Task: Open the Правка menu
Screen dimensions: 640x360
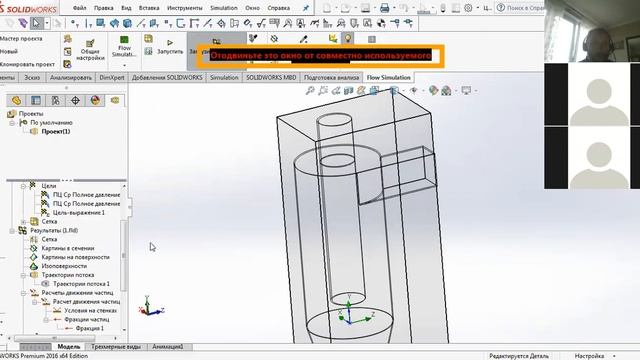Action: pyautogui.click(x=104, y=8)
